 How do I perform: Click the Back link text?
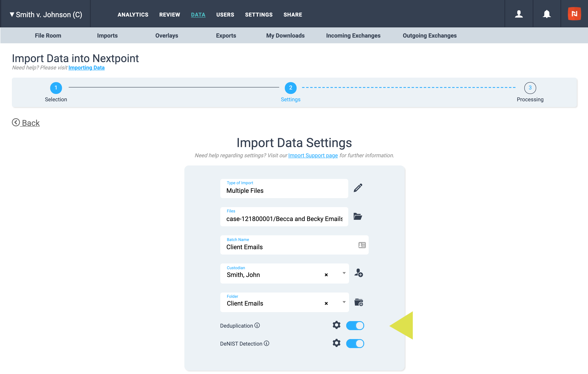pyautogui.click(x=31, y=123)
